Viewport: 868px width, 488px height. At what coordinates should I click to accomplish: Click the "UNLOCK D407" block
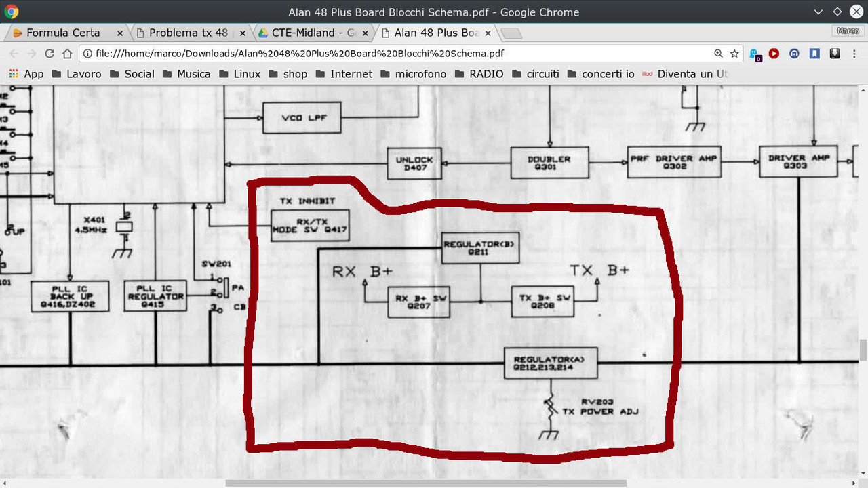[414, 163]
